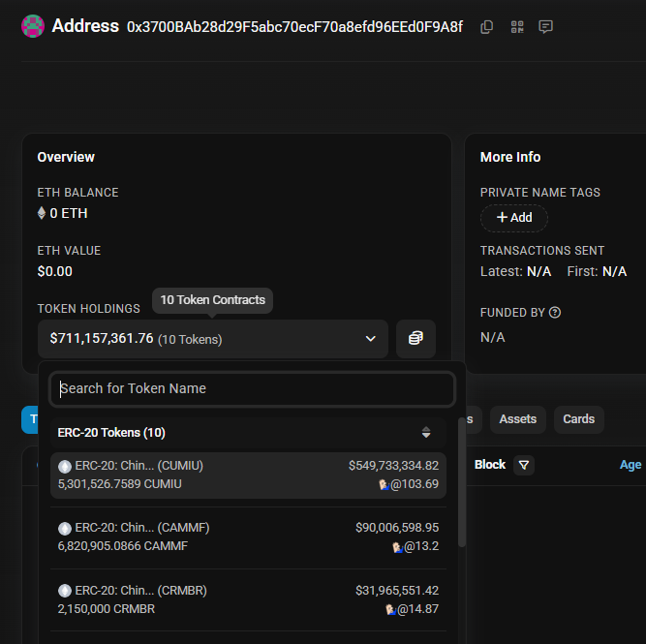Click the CUMIU token icon
The image size is (646, 644).
[x=65, y=467]
